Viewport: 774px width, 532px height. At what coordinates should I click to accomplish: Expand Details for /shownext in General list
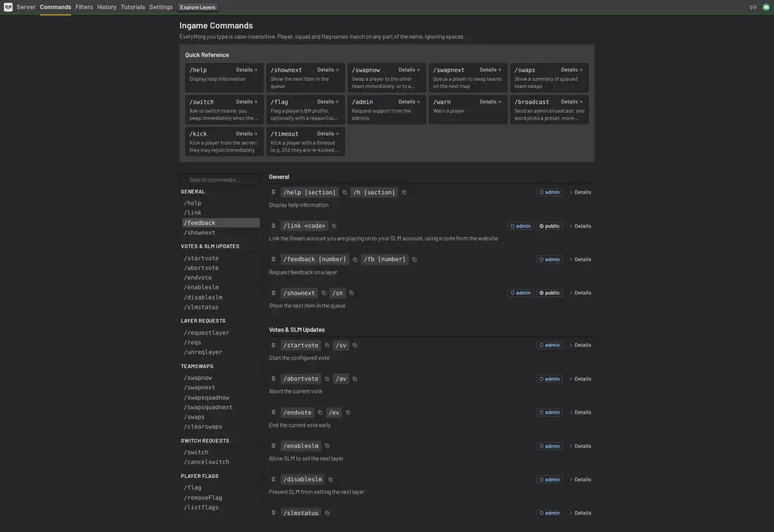tap(580, 293)
